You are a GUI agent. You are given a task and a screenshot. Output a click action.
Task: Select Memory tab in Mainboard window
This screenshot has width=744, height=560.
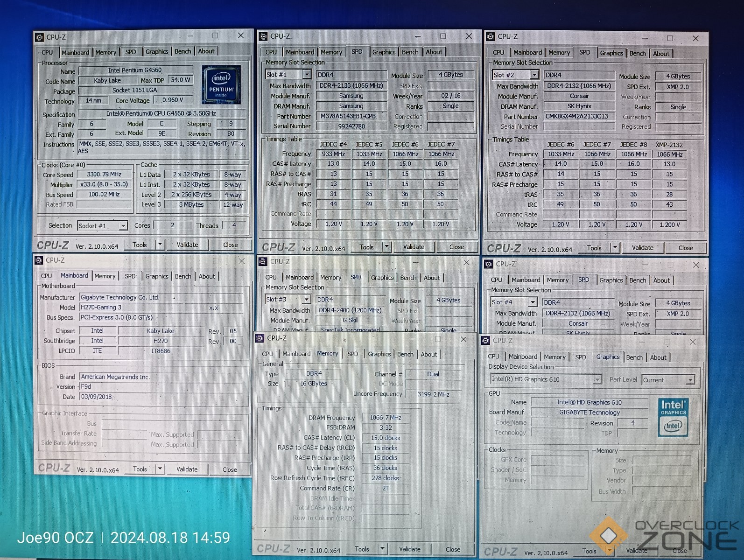pos(105,276)
